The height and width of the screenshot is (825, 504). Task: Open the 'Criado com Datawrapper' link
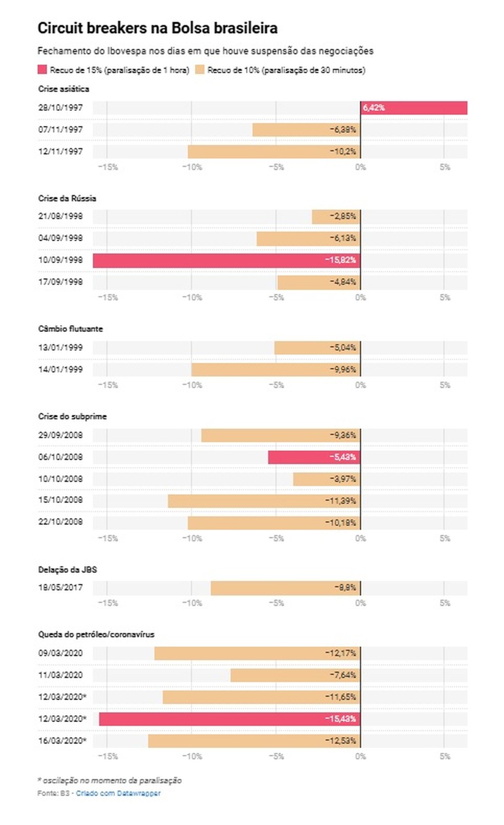point(118,793)
